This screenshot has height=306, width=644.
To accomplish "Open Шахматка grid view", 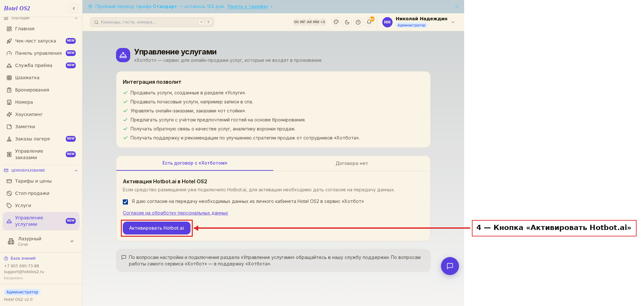I will pyautogui.click(x=41, y=78).
